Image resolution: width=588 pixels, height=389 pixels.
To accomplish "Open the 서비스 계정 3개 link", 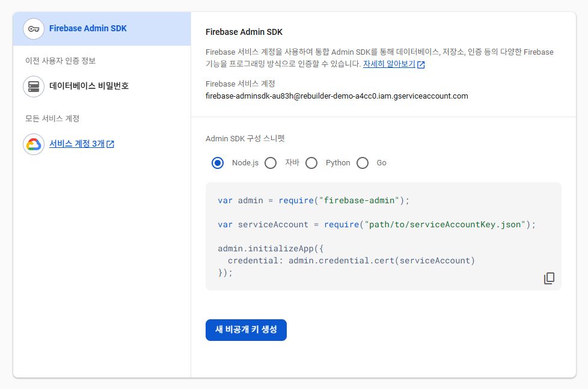I will tap(77, 144).
